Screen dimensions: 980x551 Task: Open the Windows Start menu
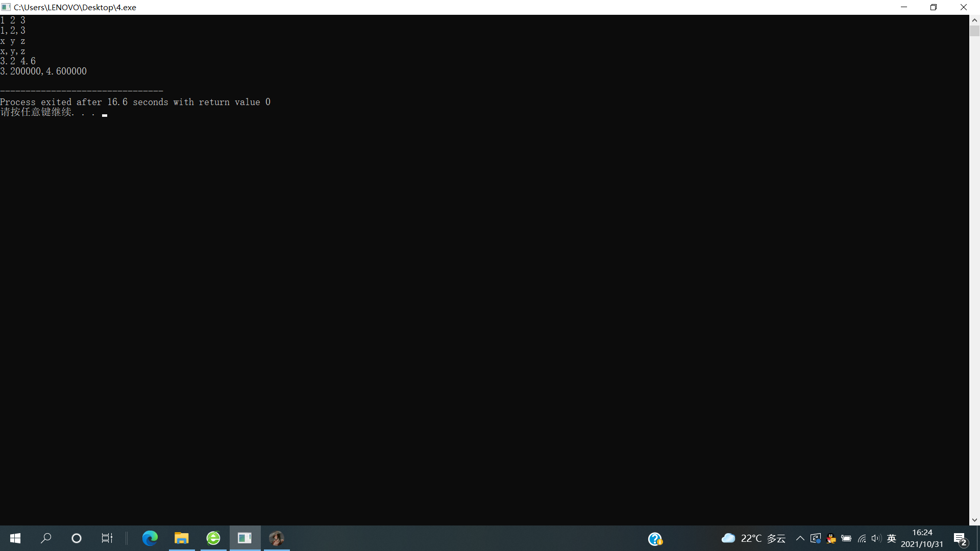click(15, 538)
